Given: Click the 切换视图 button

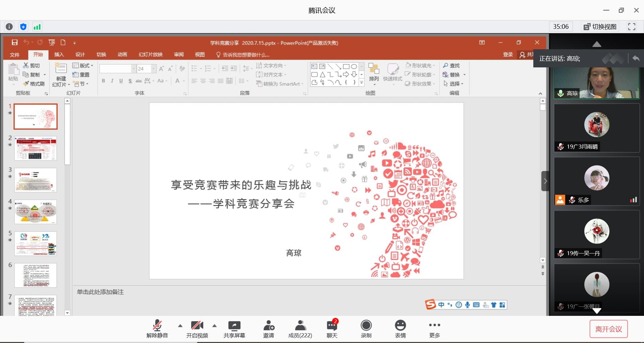Looking at the screenshot, I should point(600,27).
